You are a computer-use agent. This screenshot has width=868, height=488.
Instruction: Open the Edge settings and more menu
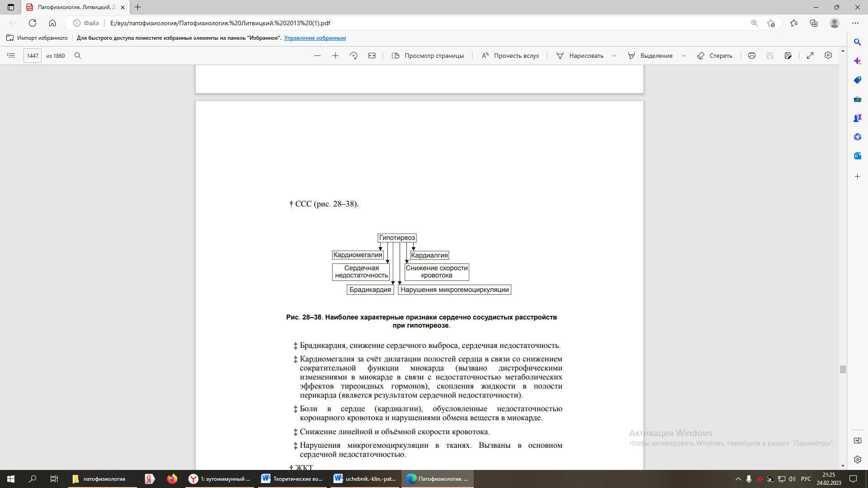(855, 23)
